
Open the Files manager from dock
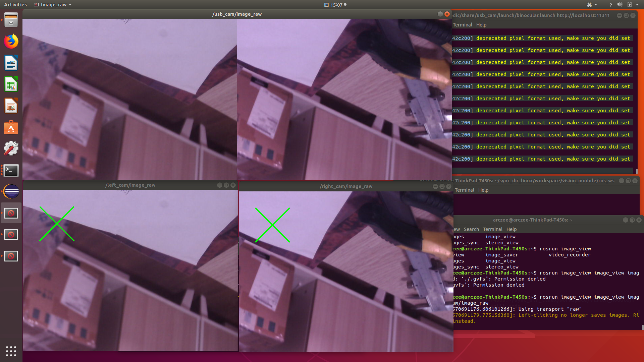click(11, 20)
